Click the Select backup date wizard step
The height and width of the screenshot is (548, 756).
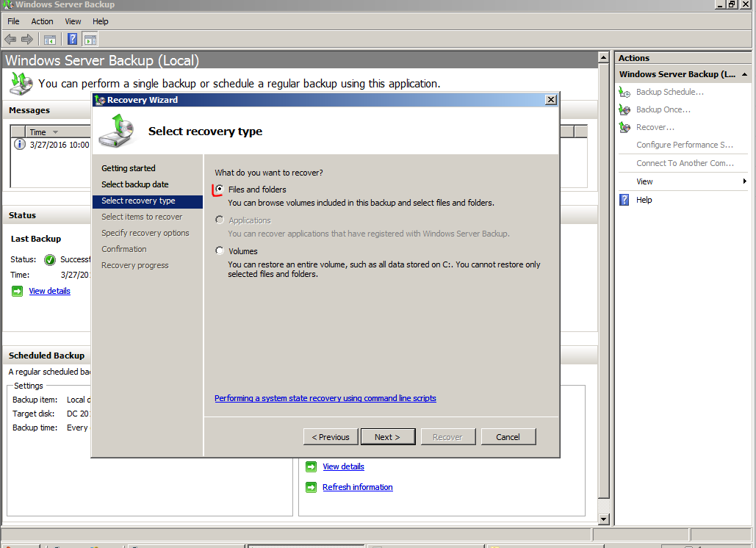(135, 184)
